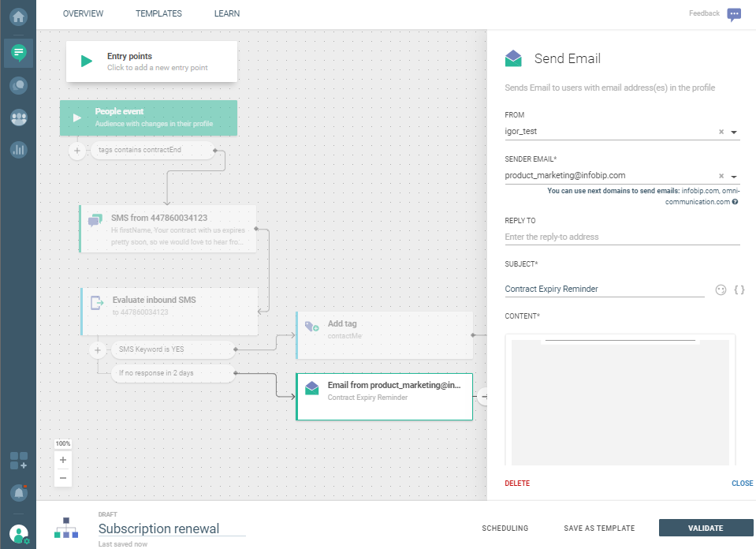The height and width of the screenshot is (549, 756).
Task: Open the Analytics bar chart icon
Action: coord(18,149)
